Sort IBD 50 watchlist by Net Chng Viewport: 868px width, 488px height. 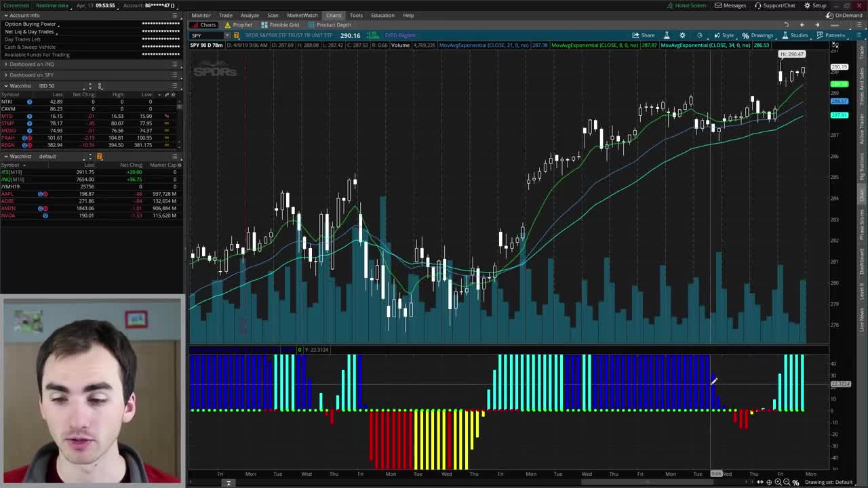point(83,94)
